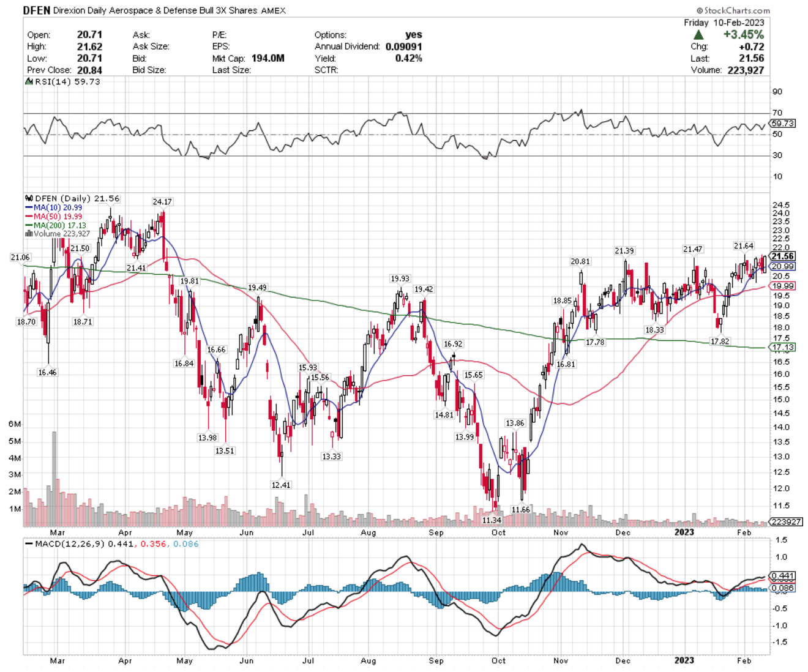Click the High price value 21.62

click(x=89, y=47)
